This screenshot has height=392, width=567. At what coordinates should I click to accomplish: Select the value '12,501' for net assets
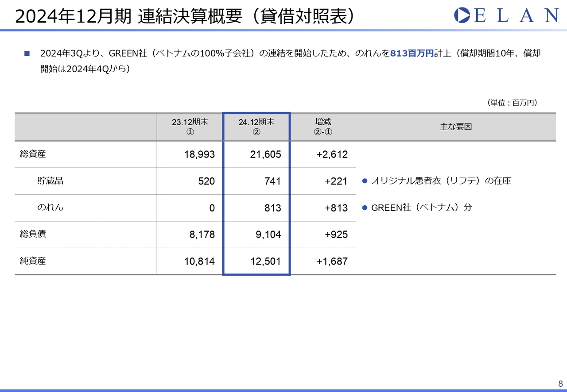(x=265, y=261)
